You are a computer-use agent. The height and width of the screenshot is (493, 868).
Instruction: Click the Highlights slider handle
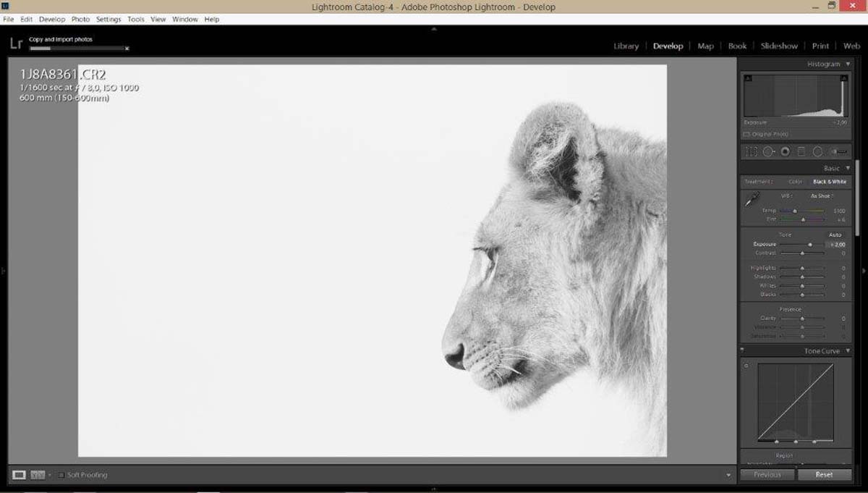point(802,269)
